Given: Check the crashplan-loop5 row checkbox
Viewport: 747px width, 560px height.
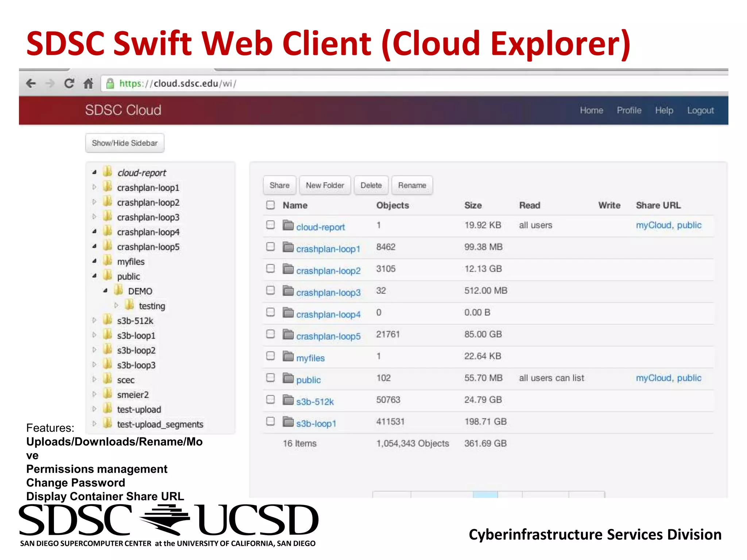Looking at the screenshot, I should (x=270, y=334).
